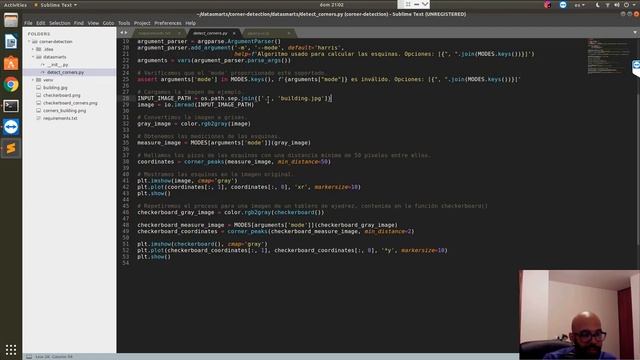640x360 pixels.
Task: Click the TeamViewer toolbar chevron at top
Action: pos(425,4)
